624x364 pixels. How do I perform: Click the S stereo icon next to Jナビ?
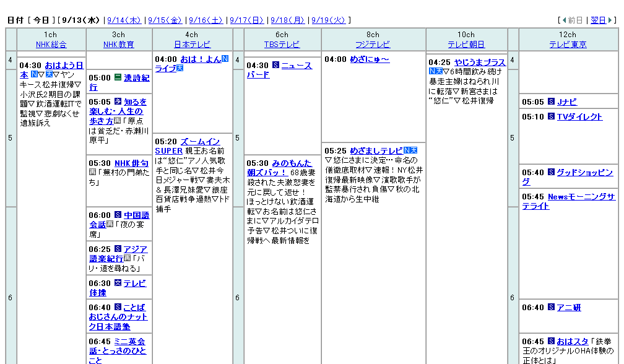(x=551, y=102)
